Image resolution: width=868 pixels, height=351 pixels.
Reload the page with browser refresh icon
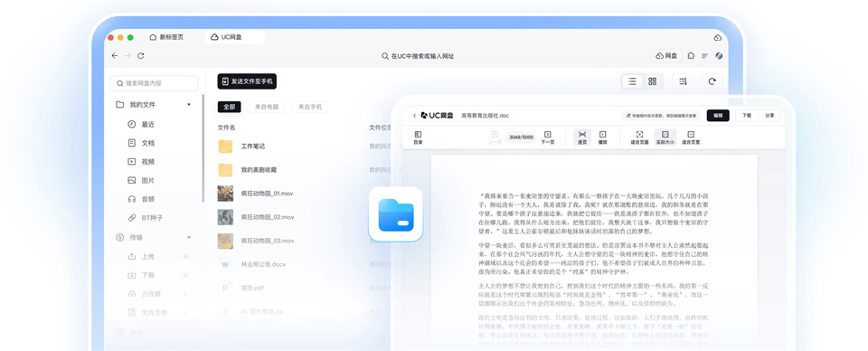(141, 56)
